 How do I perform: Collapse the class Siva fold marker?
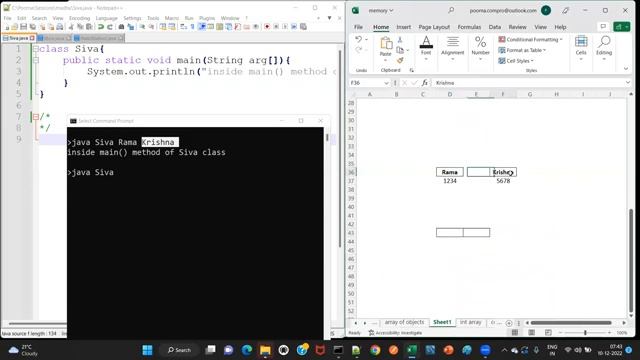click(36, 49)
